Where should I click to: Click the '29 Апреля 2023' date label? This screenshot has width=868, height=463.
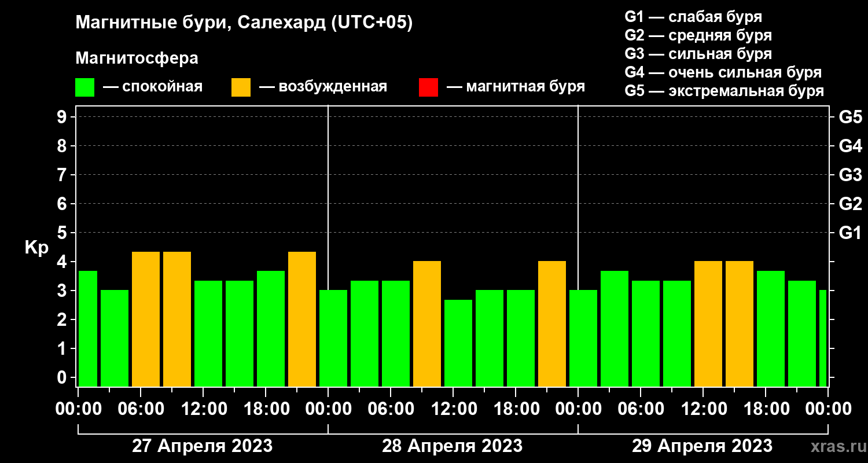702,446
